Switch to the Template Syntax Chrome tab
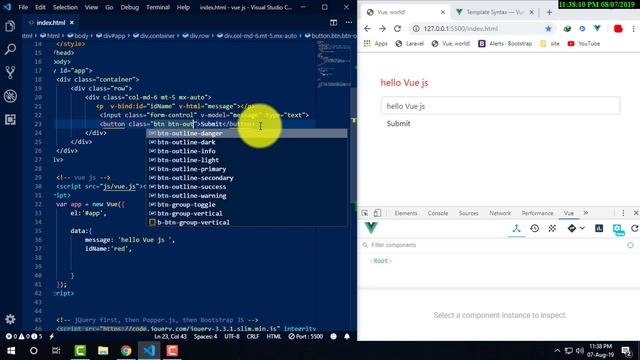The image size is (640, 360). (x=495, y=12)
